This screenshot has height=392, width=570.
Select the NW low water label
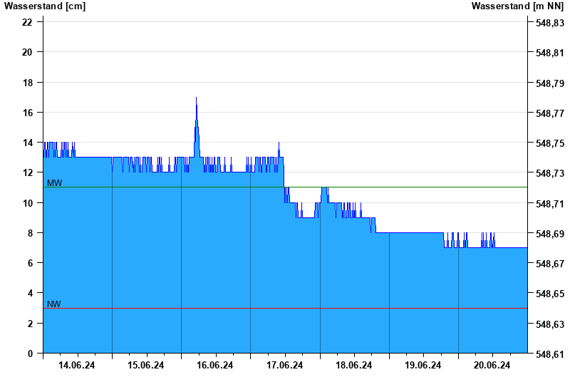[54, 304]
